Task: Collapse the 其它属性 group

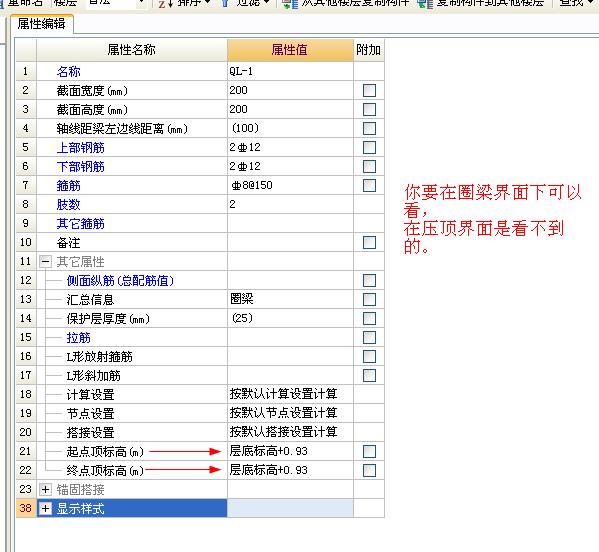Action: pos(45,262)
